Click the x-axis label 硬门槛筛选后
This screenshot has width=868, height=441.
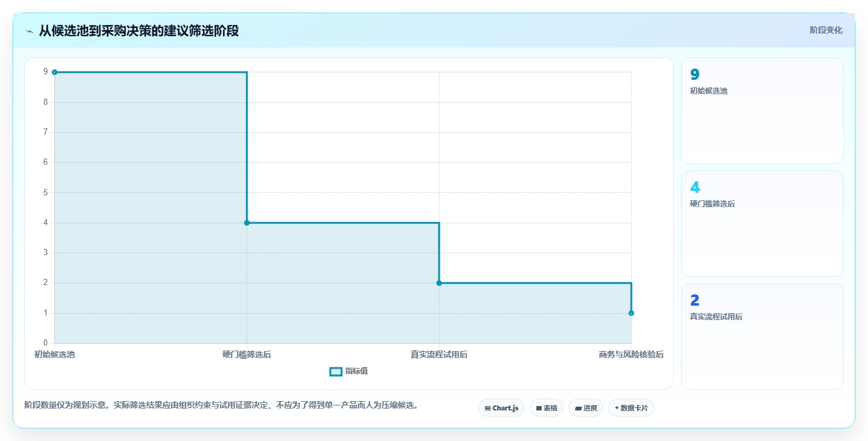[247, 354]
